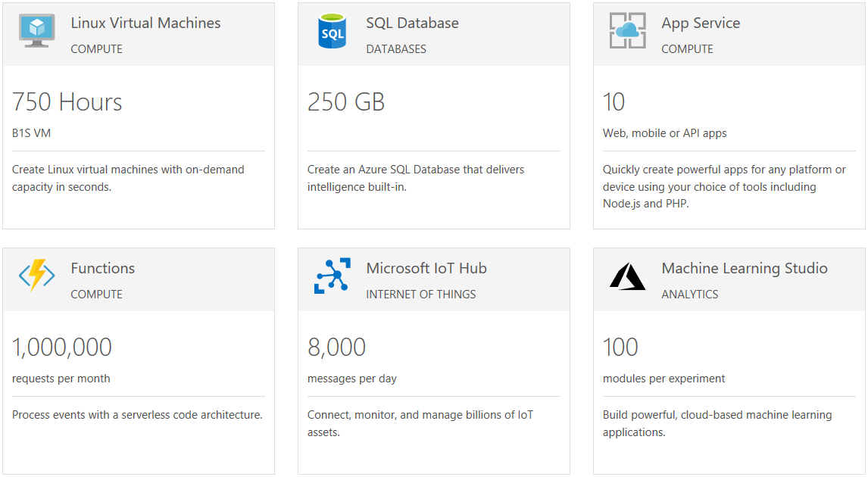The height and width of the screenshot is (477, 868).
Task: Select the App Service heading
Action: pos(701,23)
